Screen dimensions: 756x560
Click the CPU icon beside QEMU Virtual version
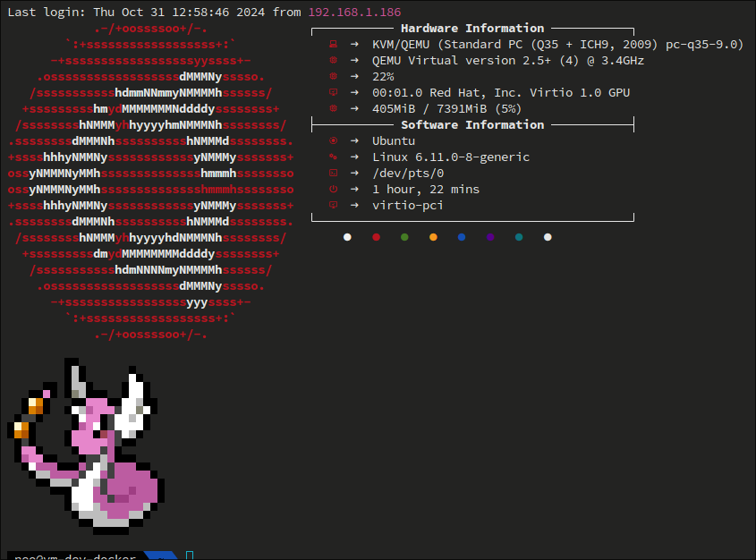(x=333, y=60)
